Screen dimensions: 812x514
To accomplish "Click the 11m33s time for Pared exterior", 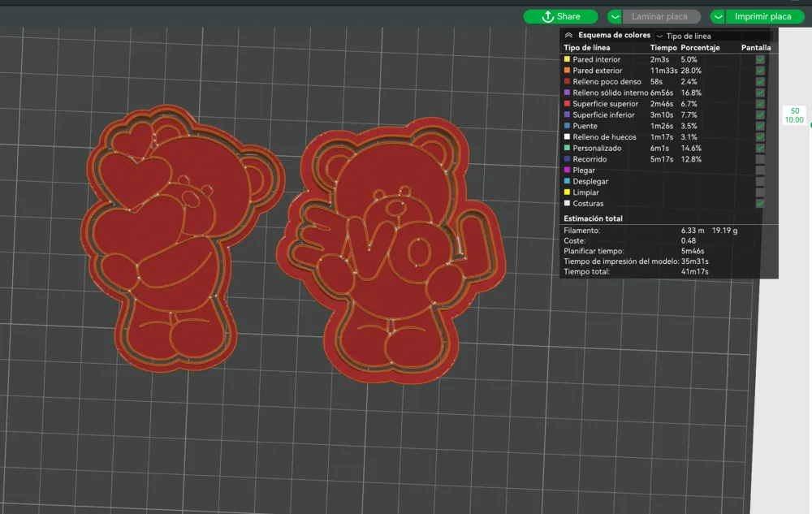I will click(663, 71).
